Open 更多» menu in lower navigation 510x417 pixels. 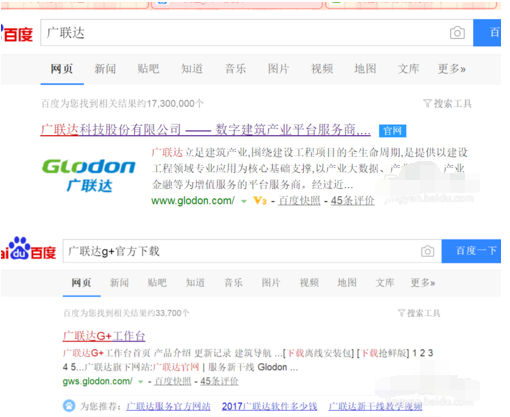(423, 283)
